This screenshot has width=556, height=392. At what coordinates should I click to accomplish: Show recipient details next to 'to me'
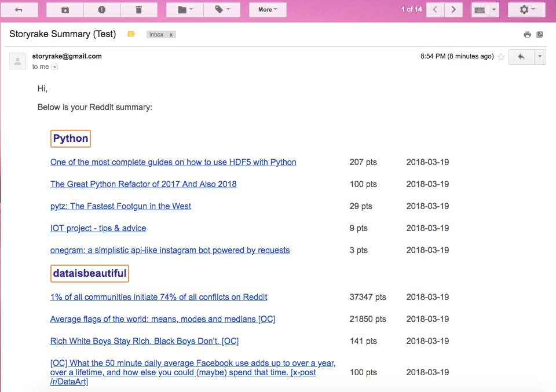[x=54, y=67]
